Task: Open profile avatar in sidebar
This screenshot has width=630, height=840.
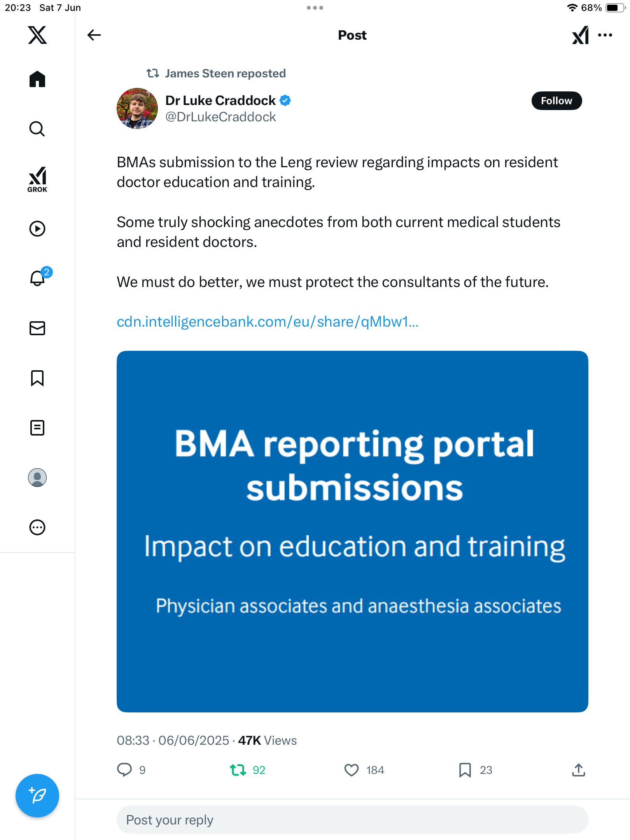Action: 37,478
